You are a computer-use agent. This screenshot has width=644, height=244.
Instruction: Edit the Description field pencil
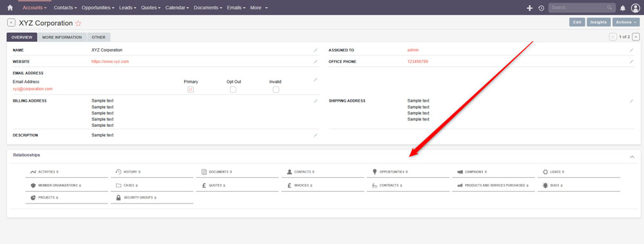pos(316,135)
